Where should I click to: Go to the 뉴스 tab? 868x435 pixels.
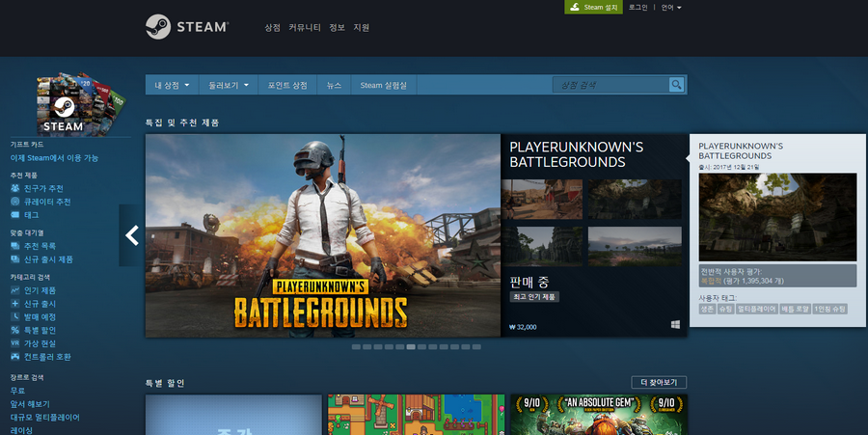[x=334, y=85]
